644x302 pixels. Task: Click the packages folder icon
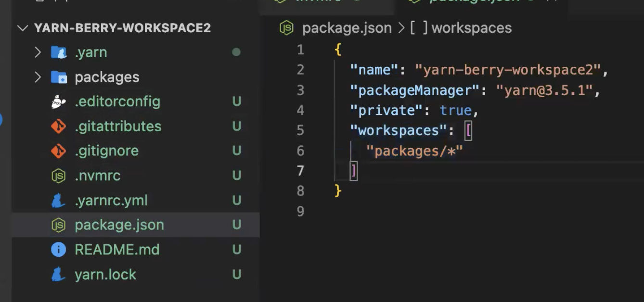[x=59, y=77]
